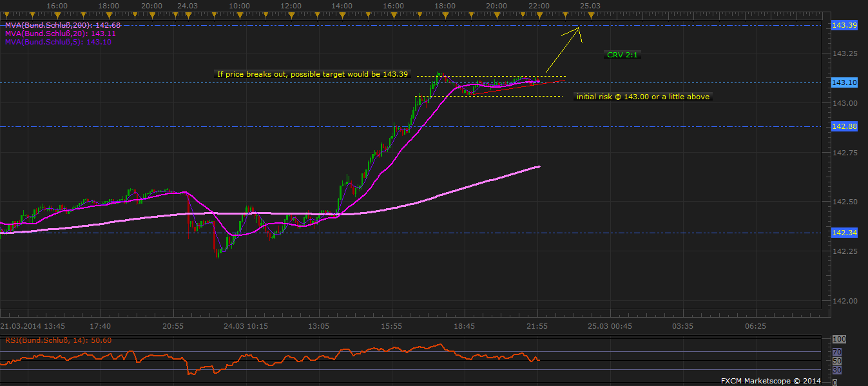Select the triangle marker below 10:00
This screenshot has width=868, height=386.
(239, 14)
